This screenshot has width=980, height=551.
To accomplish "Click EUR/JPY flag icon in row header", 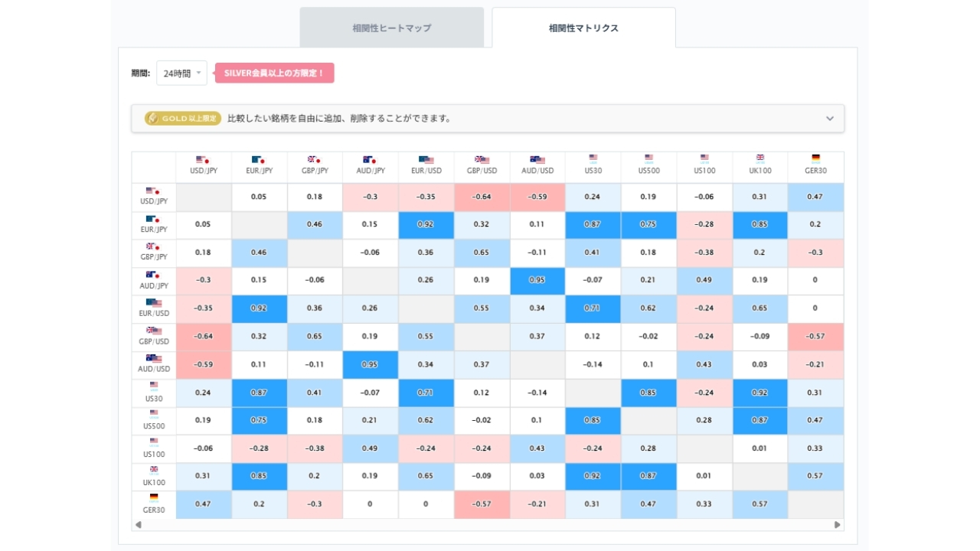I will [x=153, y=219].
